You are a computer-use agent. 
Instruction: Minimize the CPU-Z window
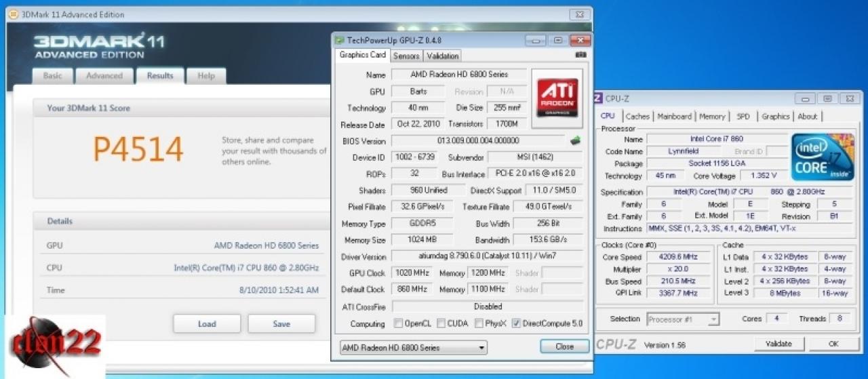point(805,99)
